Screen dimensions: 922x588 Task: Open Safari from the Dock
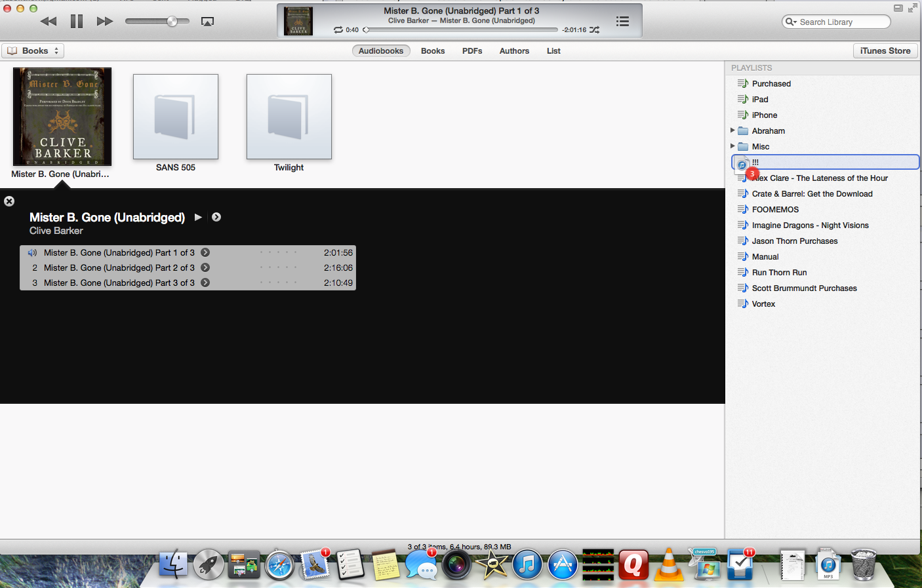[279, 564]
